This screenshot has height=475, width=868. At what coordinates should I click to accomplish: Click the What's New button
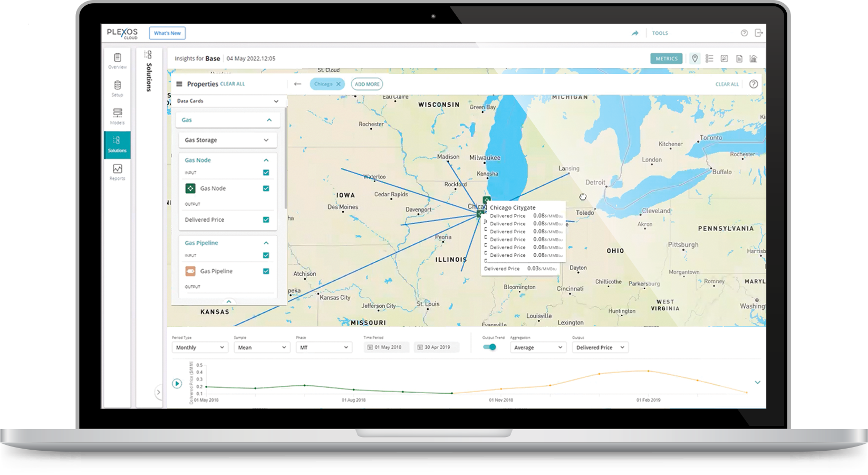point(167,33)
